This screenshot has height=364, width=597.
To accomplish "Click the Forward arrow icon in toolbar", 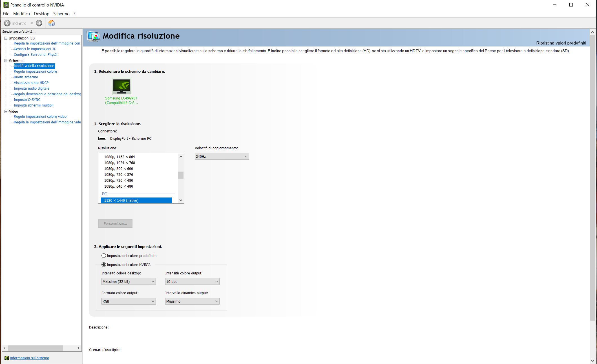I will [39, 23].
